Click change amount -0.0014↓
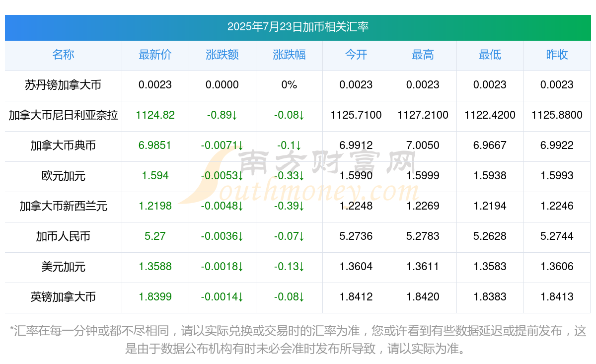Screen dimensions: 596x364 [222, 297]
